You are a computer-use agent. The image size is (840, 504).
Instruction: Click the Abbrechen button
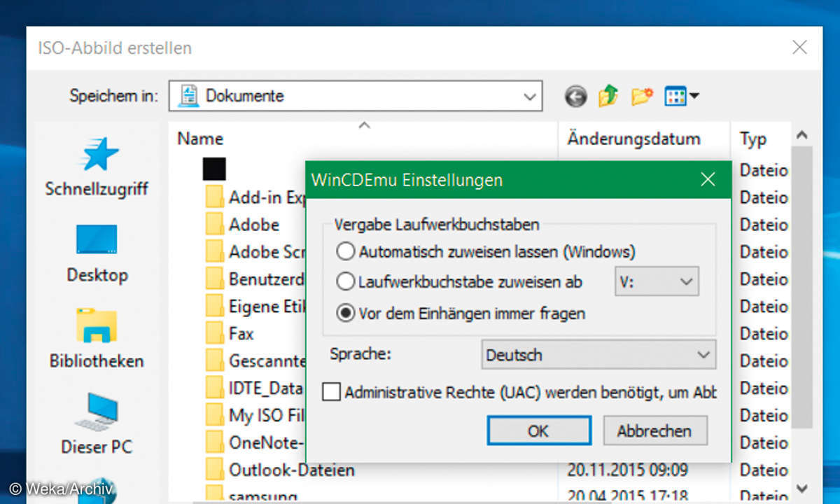click(x=654, y=430)
